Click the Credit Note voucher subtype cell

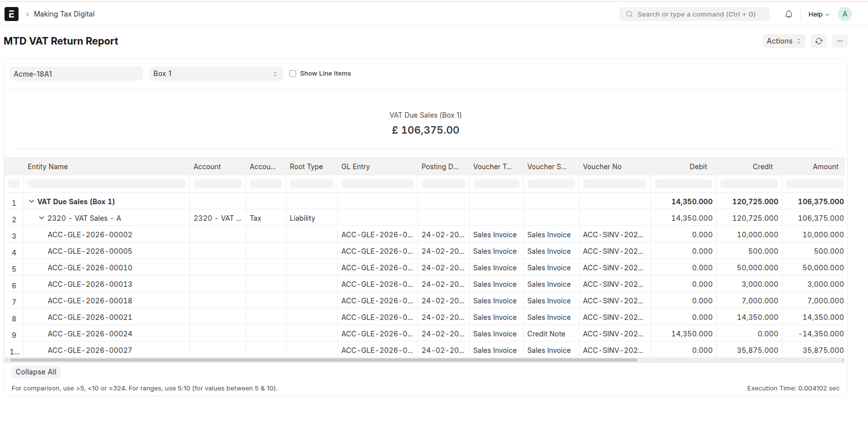(x=551, y=333)
